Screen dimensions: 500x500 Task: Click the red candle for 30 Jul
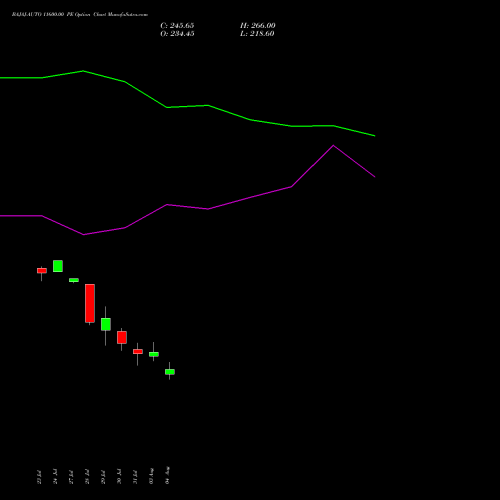[122, 337]
